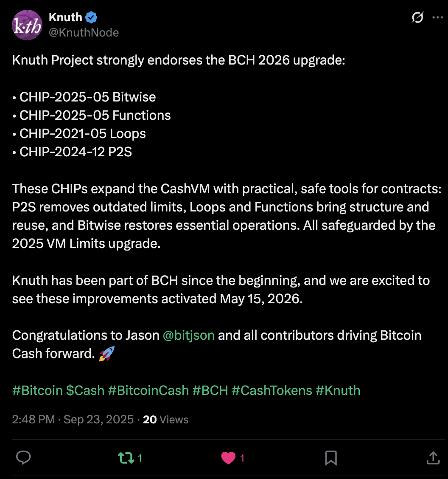Select the #BCH hashtag
The height and width of the screenshot is (479, 448).
coord(210,390)
